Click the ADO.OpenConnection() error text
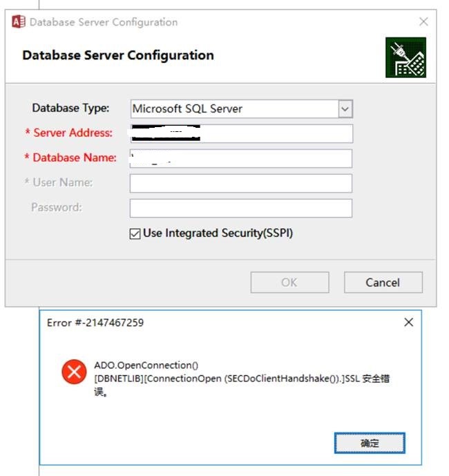The image size is (449, 476). pos(146,365)
